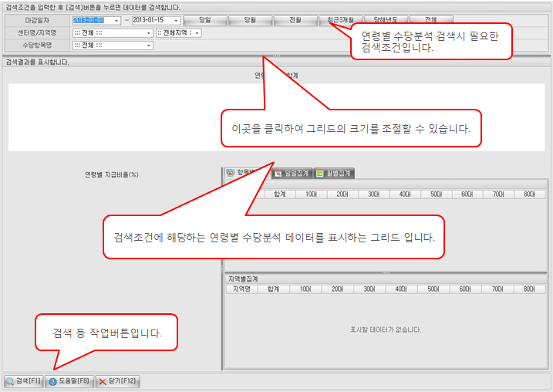Select the 전월 date range button

click(x=295, y=20)
